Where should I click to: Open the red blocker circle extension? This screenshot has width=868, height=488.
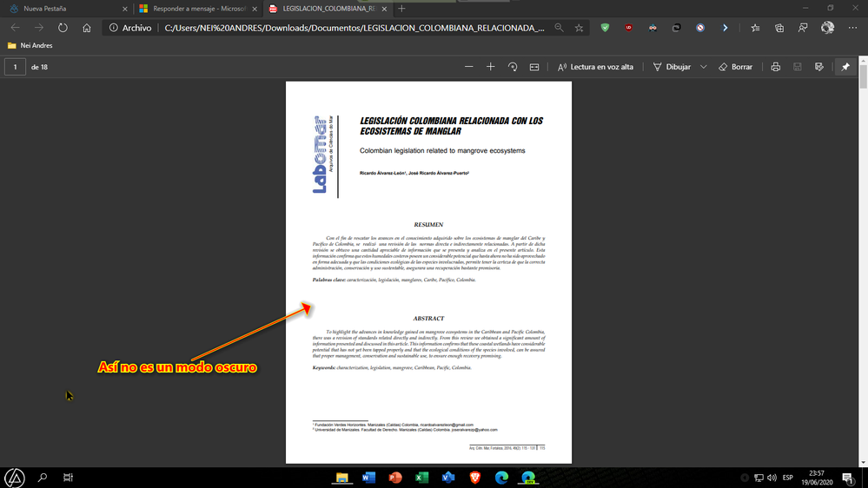(x=700, y=28)
